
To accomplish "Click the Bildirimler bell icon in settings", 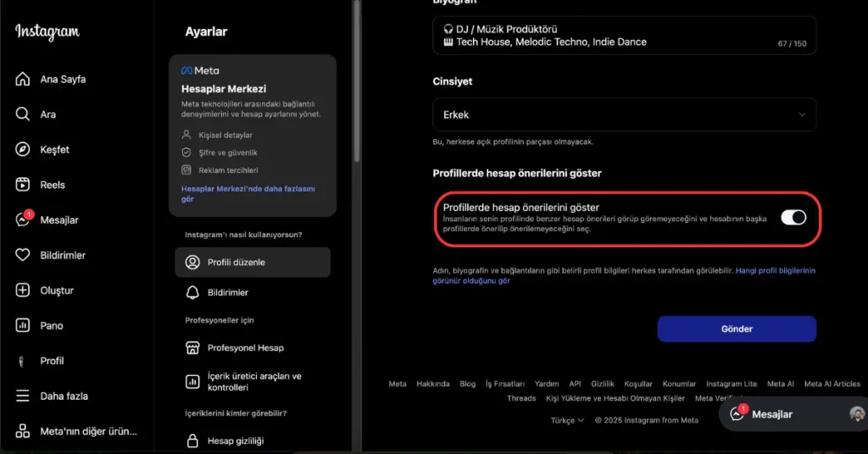I will [192, 292].
